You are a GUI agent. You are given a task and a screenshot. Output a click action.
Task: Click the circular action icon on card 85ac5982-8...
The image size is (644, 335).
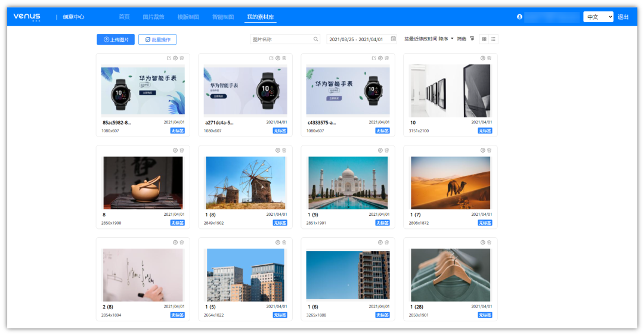[175, 58]
